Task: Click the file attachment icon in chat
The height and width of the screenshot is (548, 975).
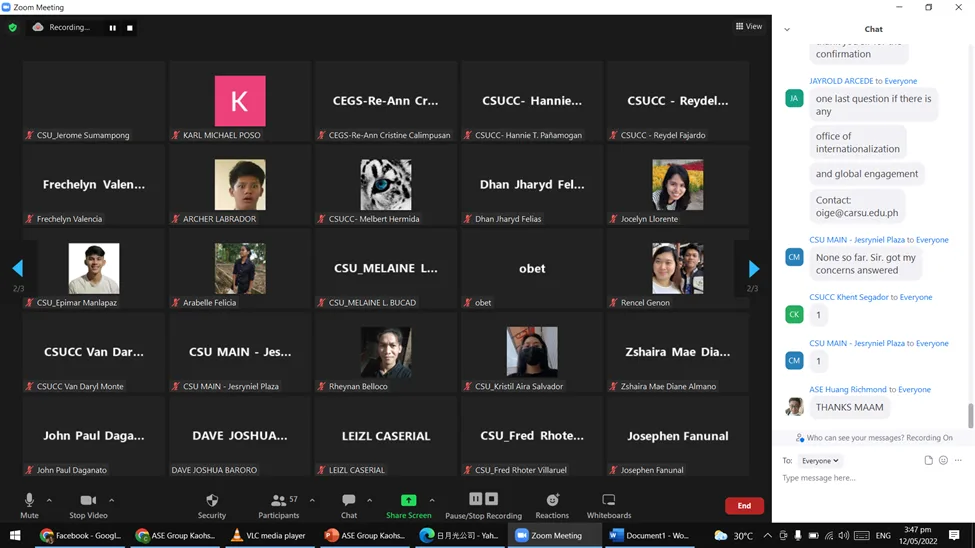Action: point(928,461)
